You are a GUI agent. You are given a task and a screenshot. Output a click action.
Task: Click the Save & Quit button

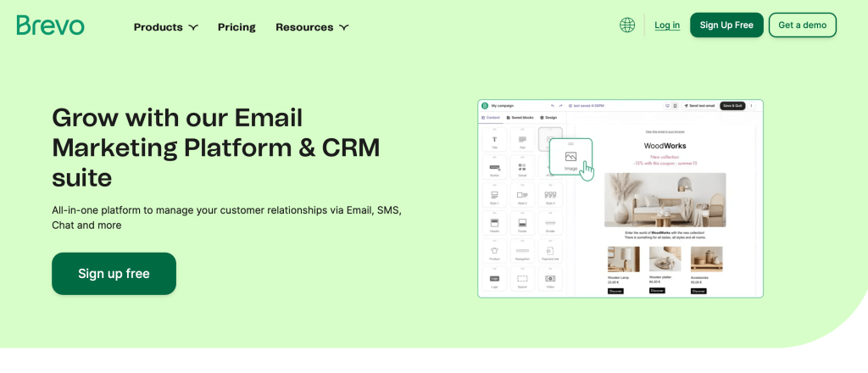click(732, 106)
